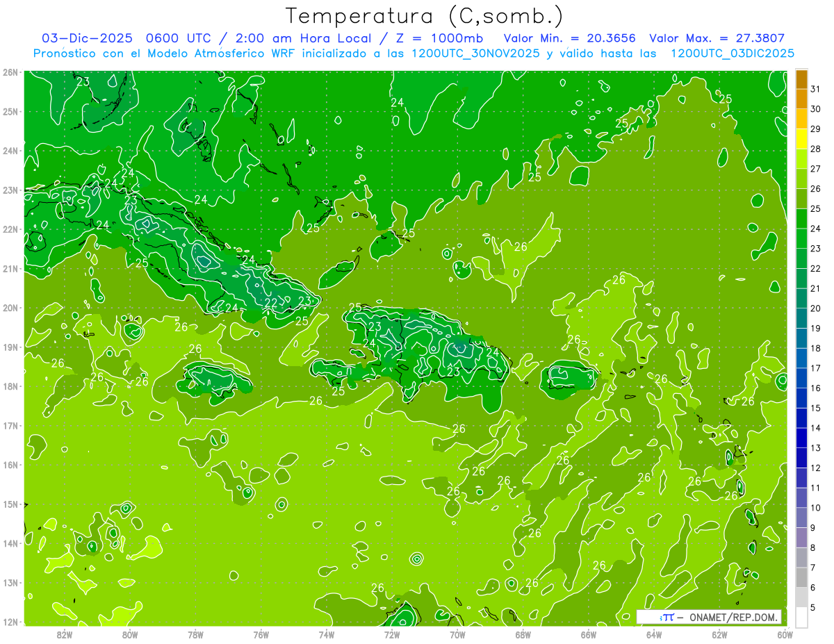
Task: Click the yellow legend swatch between 28 and 29
Action: tap(801, 139)
